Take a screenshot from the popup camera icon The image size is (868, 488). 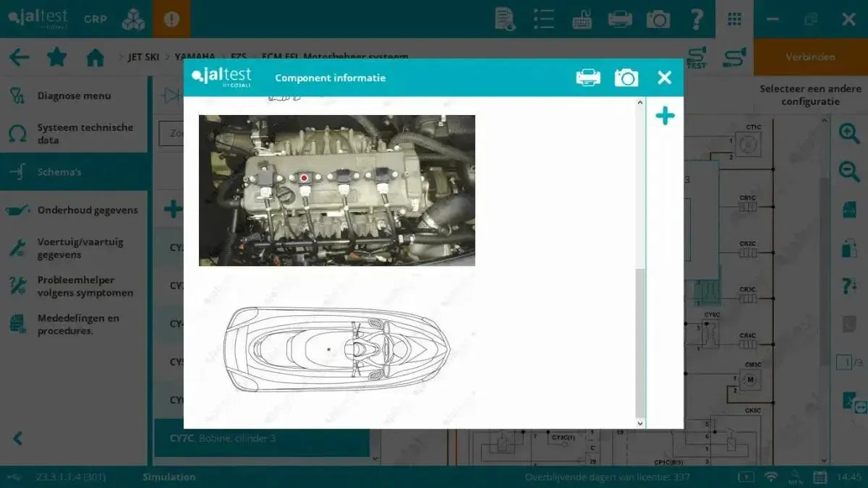tap(626, 77)
